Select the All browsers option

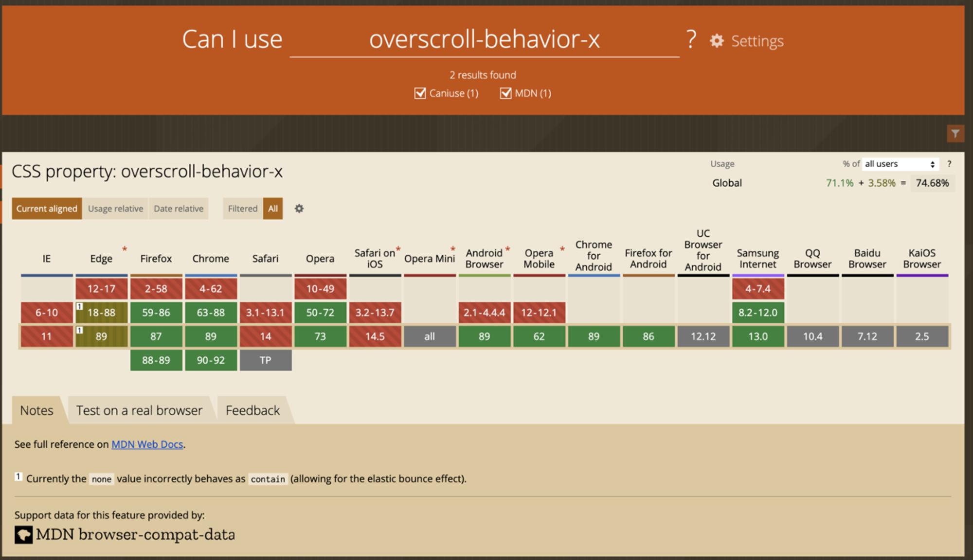click(273, 209)
